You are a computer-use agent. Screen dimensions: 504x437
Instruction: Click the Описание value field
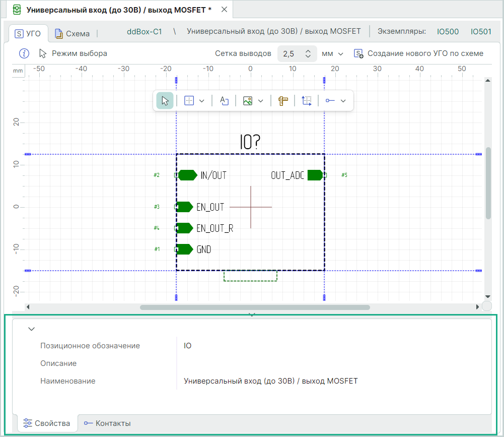click(332, 363)
